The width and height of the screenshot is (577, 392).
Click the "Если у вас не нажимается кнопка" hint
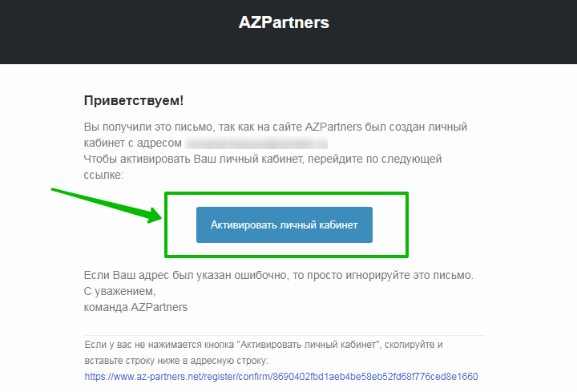tap(264, 345)
